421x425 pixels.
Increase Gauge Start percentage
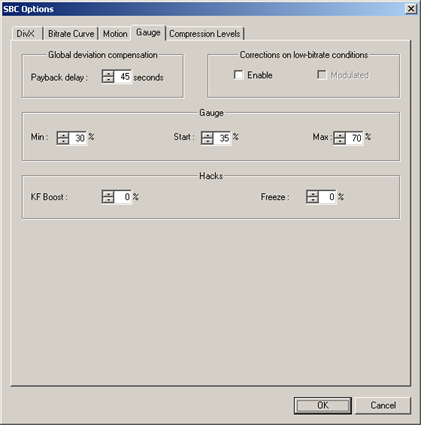point(207,135)
